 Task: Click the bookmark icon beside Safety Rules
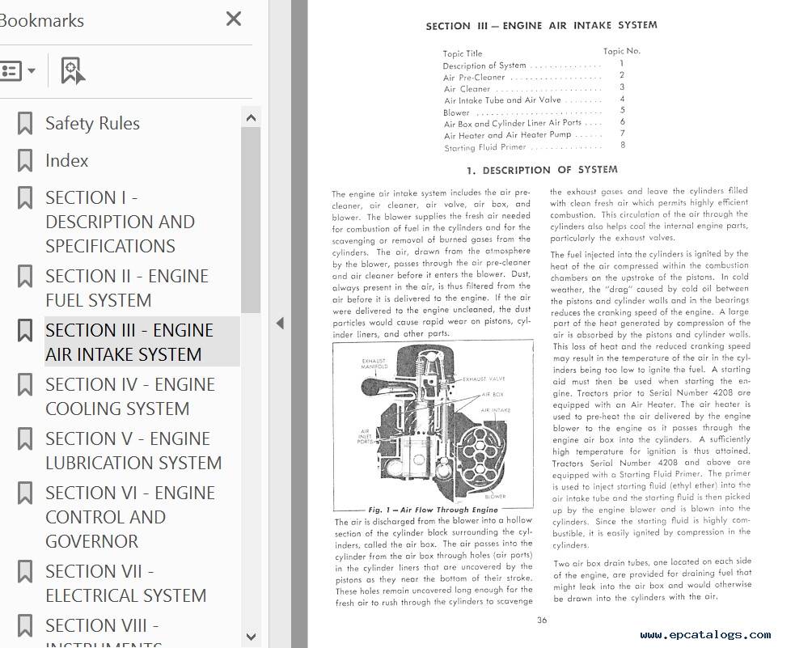point(25,123)
